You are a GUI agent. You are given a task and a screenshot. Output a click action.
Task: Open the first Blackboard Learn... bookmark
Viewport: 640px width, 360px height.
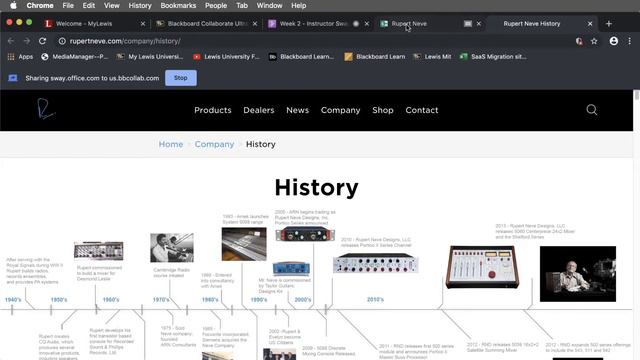pos(302,57)
